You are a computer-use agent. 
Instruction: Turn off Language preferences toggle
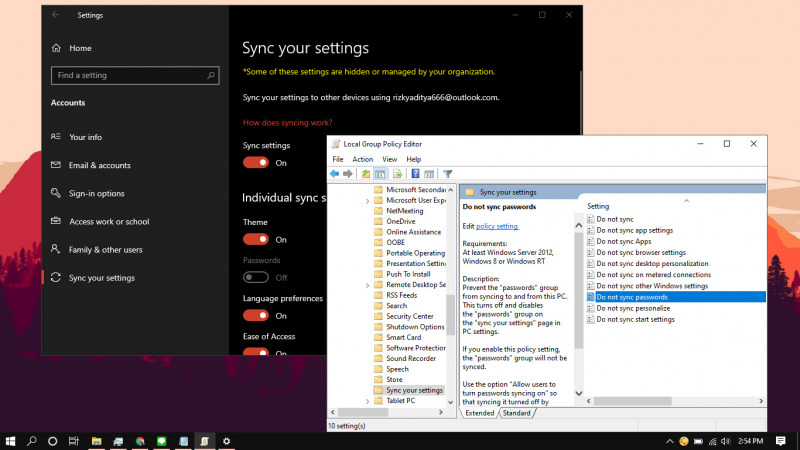coord(256,316)
